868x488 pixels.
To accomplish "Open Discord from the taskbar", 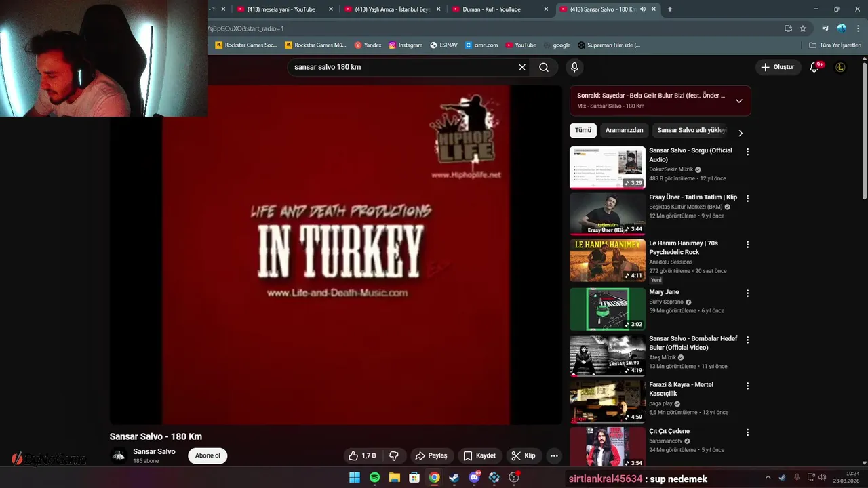I will point(474,477).
